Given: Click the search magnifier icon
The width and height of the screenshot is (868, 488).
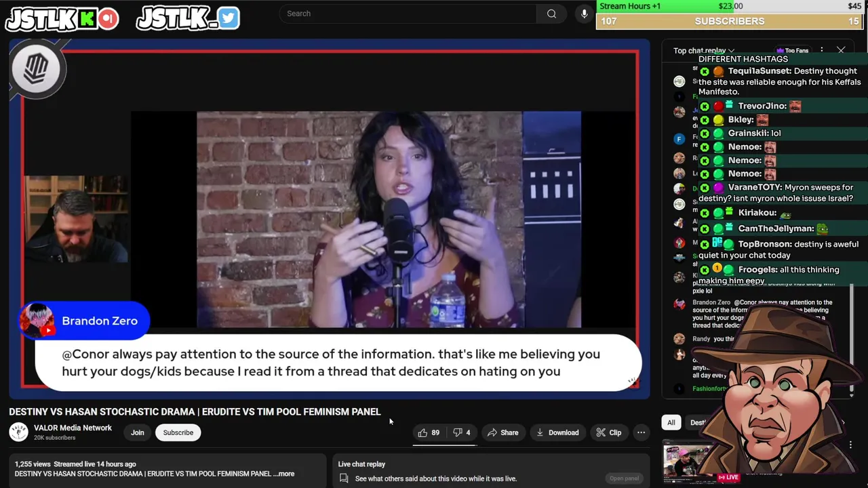Looking at the screenshot, I should point(551,14).
